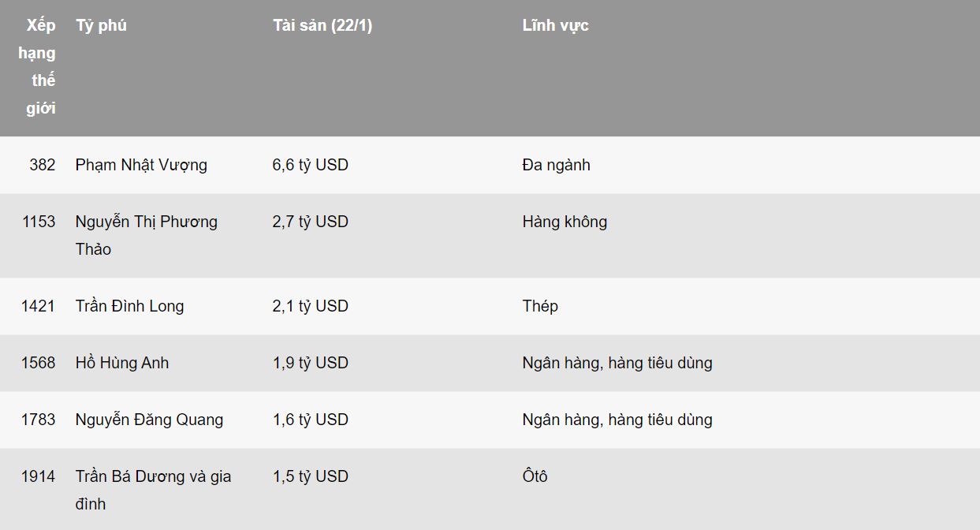Click the name Phạm Nhật Vượng

pyautogui.click(x=141, y=165)
